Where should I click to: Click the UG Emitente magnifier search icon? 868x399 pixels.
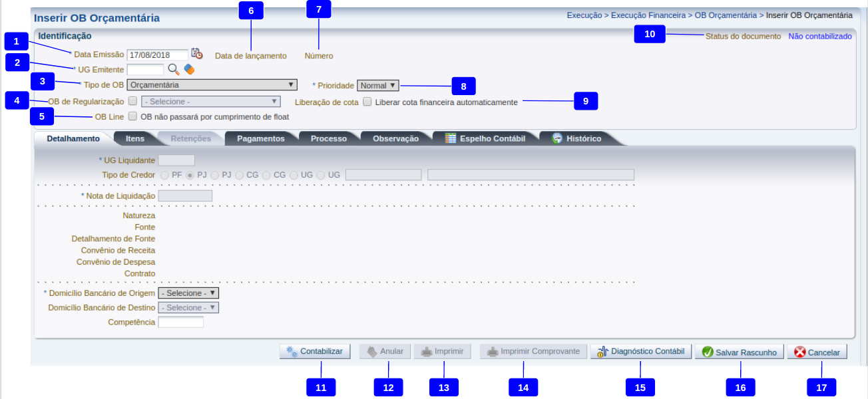[x=174, y=69]
